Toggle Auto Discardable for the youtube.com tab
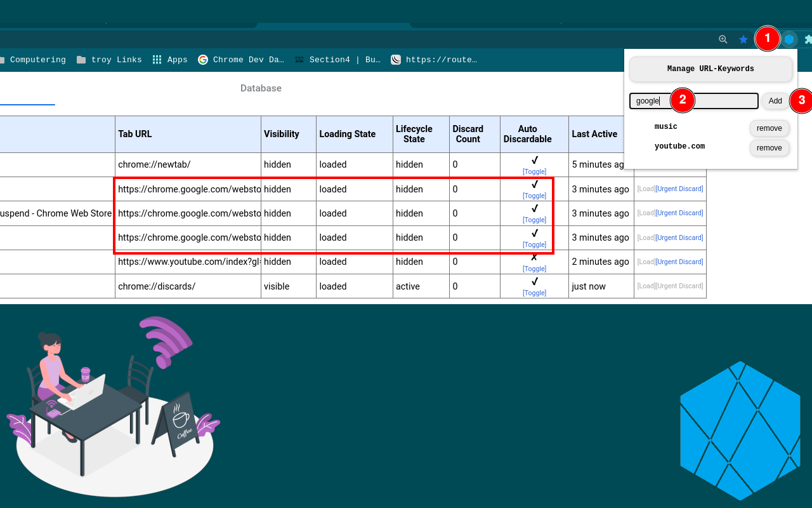The width and height of the screenshot is (812, 508). click(534, 268)
